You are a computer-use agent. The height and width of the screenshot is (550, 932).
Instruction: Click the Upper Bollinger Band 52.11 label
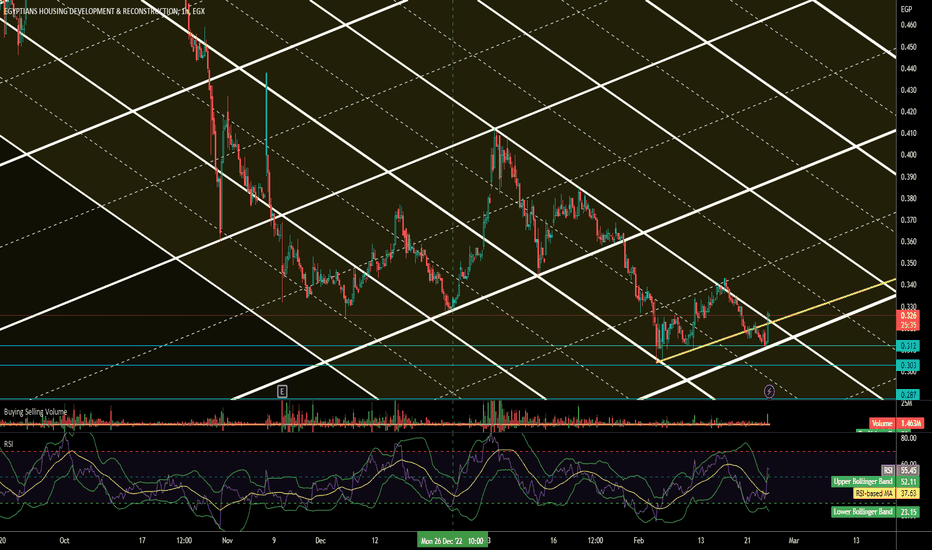(875, 481)
